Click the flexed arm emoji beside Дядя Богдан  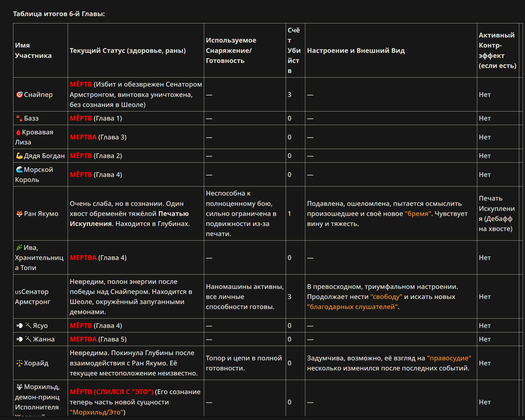19,156
